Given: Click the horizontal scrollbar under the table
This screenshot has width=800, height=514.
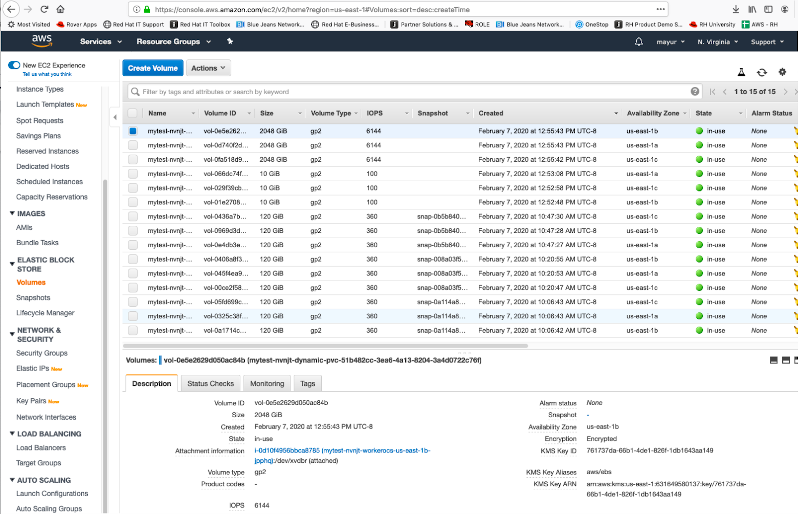Looking at the screenshot, I should coord(325,346).
